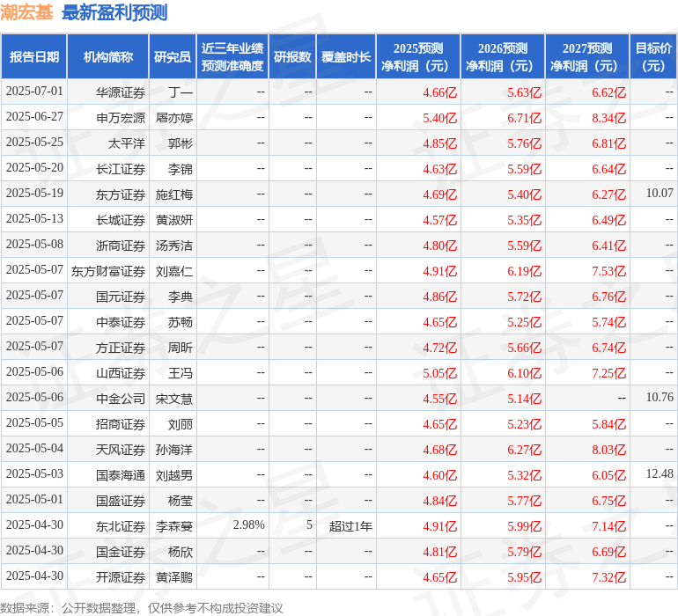Select the date 2025-07-01 cell
The width and height of the screenshot is (678, 616).
point(34,92)
